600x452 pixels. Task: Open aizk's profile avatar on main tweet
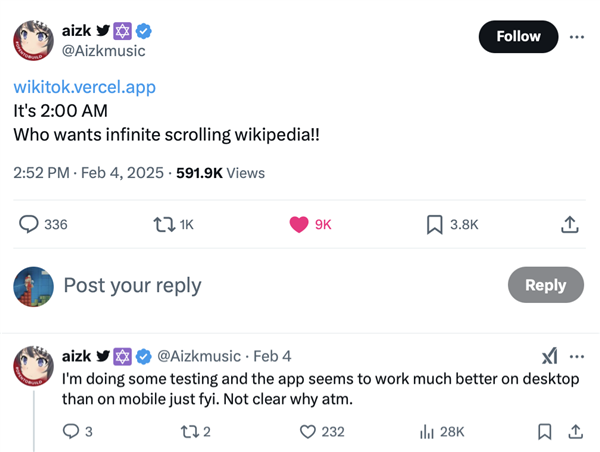tap(32, 39)
